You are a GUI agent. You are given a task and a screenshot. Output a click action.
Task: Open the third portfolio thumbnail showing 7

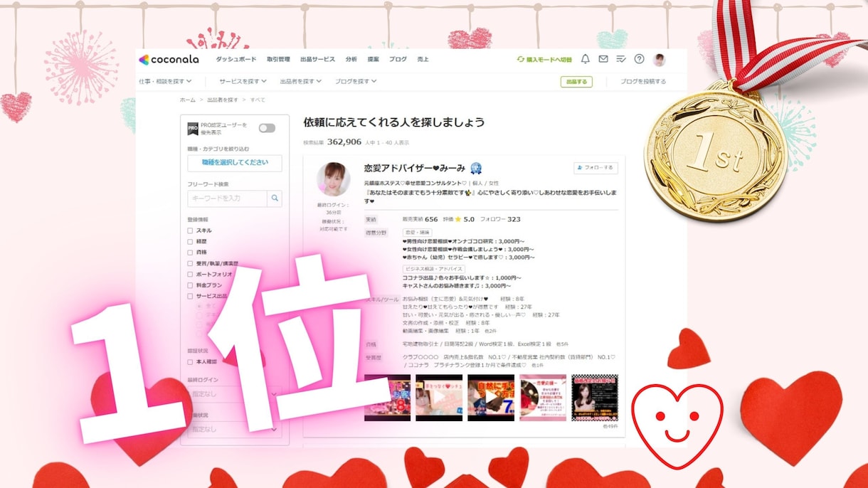491,398
